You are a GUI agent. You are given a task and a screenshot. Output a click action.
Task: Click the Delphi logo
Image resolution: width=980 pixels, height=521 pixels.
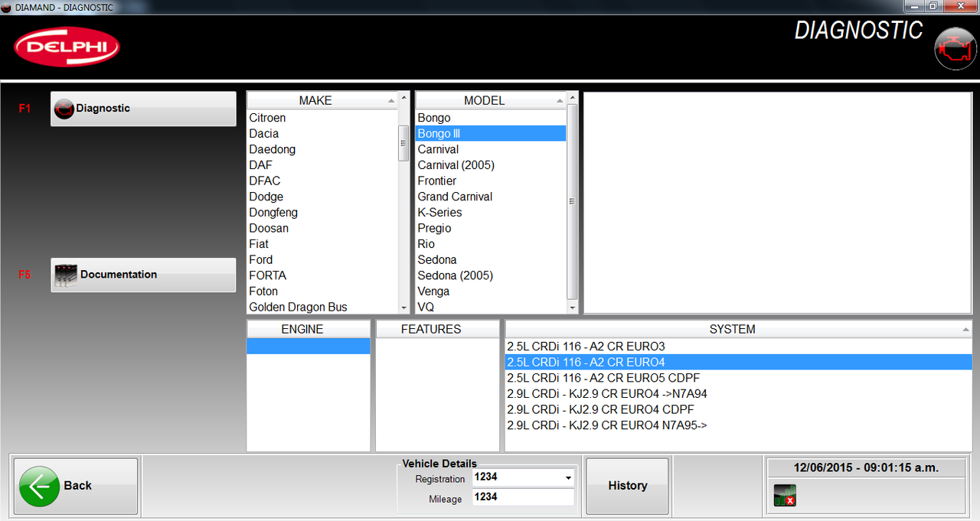pos(67,47)
